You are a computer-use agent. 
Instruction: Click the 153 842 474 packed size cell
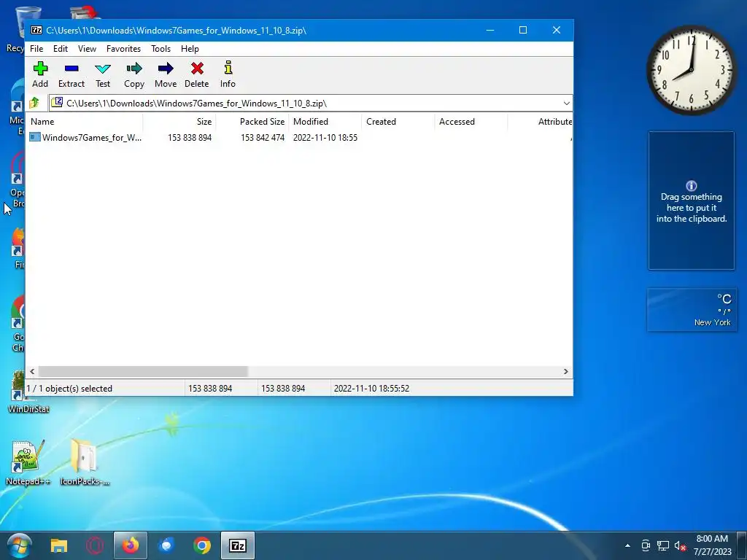(x=263, y=137)
